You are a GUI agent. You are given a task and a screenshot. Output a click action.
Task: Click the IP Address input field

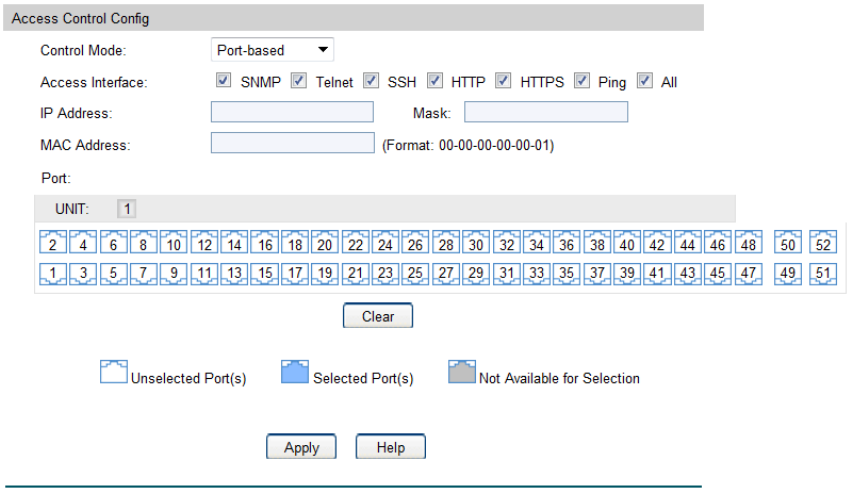coord(292,112)
